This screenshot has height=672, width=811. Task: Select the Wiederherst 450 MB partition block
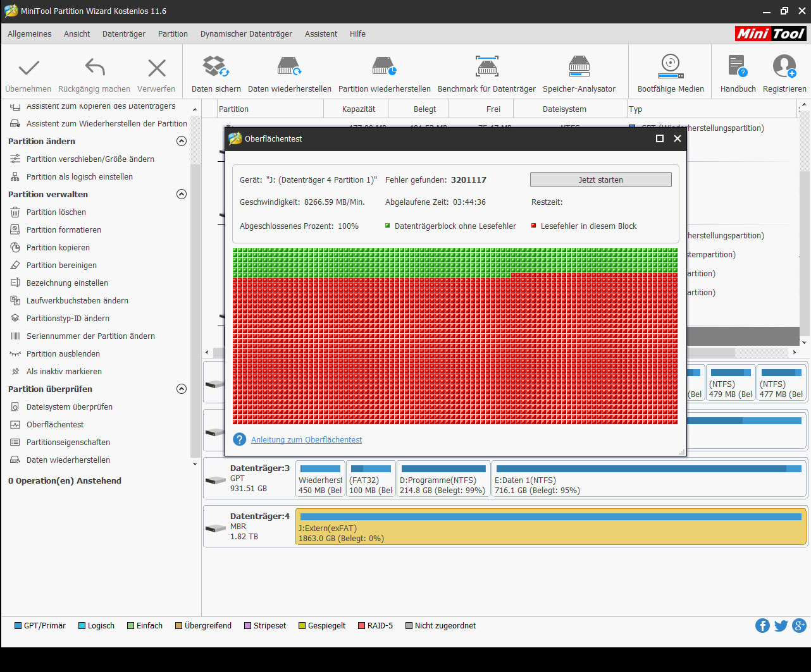click(x=320, y=479)
